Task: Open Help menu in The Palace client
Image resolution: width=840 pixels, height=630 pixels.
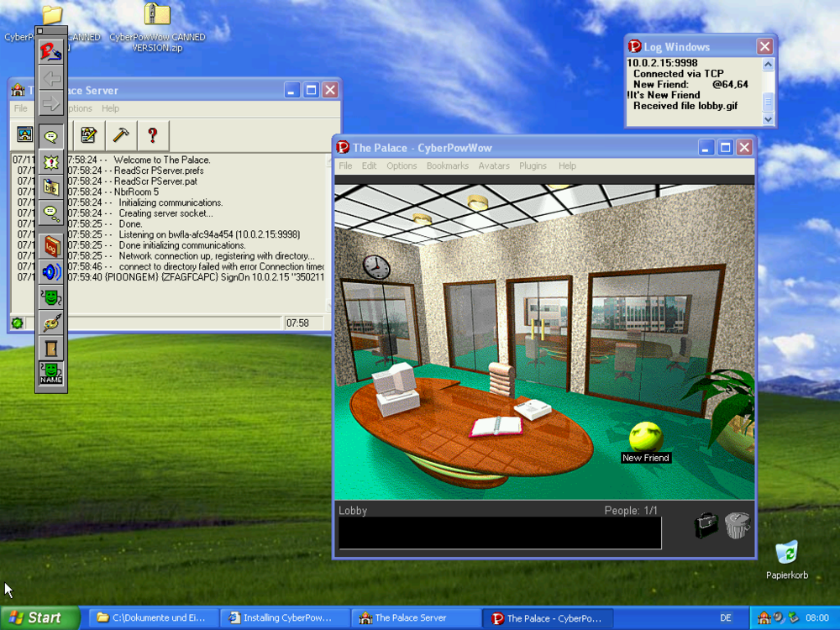Action: [567, 165]
